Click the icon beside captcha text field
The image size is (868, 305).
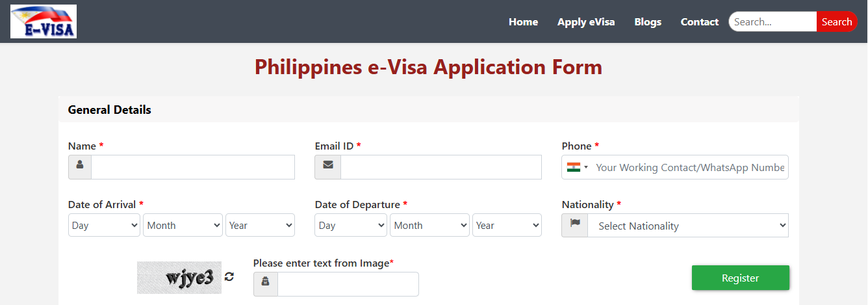click(266, 284)
